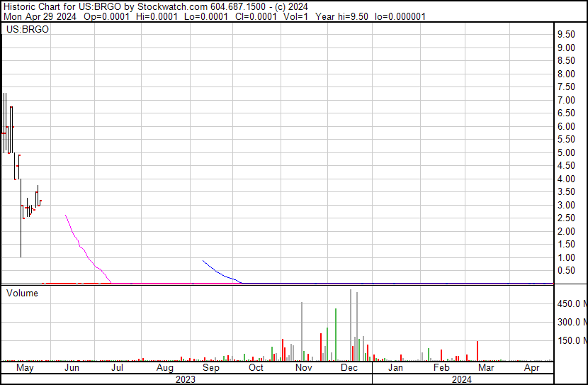The image size is (588, 385).
Task: Click the Jan month label
Action: [x=395, y=368]
